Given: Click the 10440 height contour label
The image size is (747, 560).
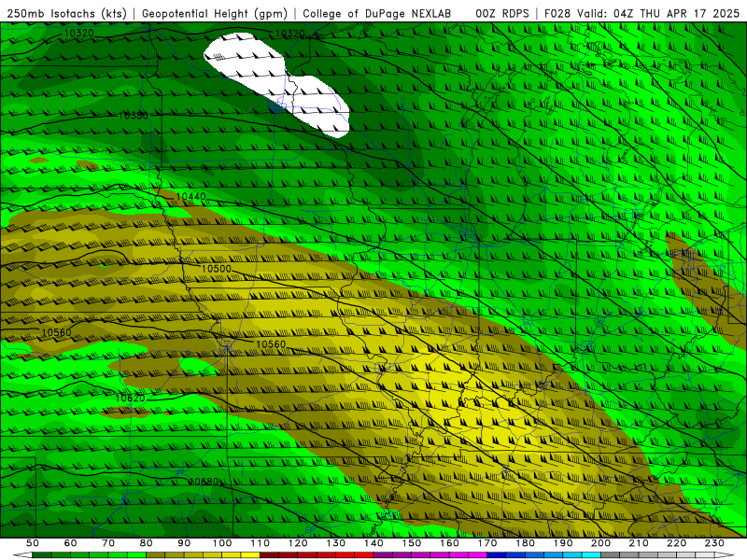Looking at the screenshot, I should 190,196.
